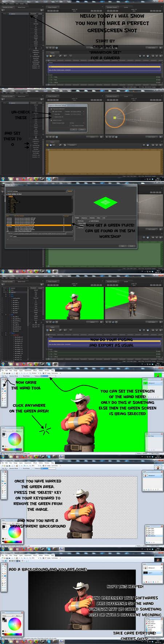
Task: Switch to Sequences tab in model browser dialog
Action: (x=84, y=218)
